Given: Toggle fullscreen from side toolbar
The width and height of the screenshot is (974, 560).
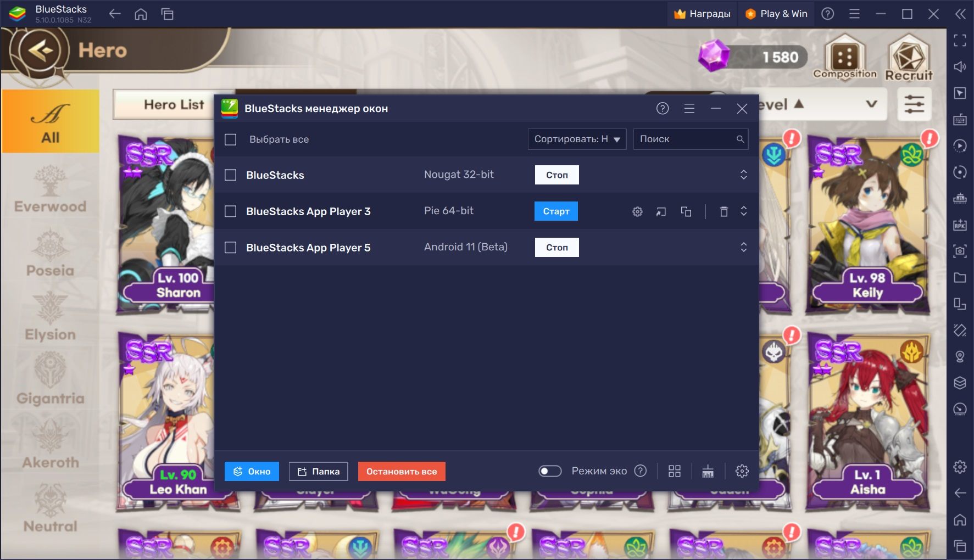Looking at the screenshot, I should coord(960,40).
